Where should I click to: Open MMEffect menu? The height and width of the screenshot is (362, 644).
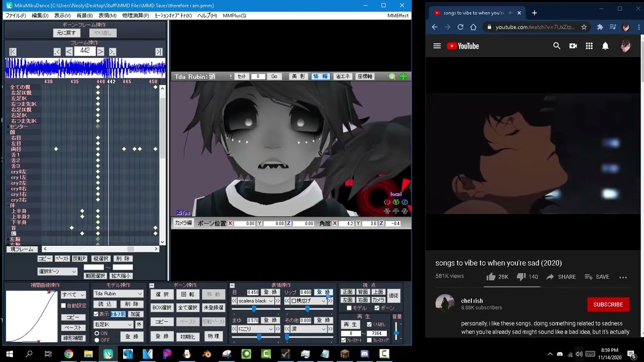click(398, 16)
